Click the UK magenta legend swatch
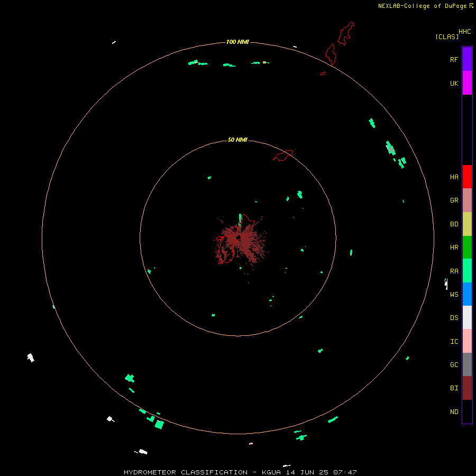 467,83
